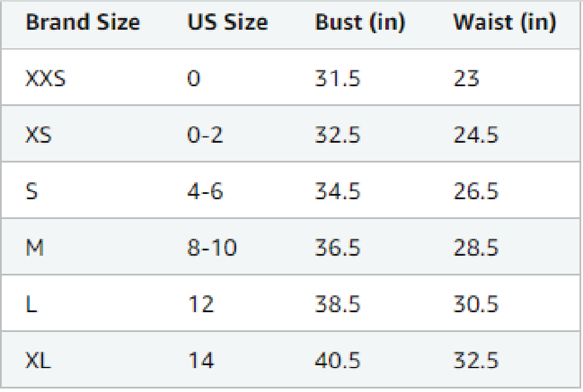Click the US Size column header
The width and height of the screenshot is (583, 392).
click(227, 23)
